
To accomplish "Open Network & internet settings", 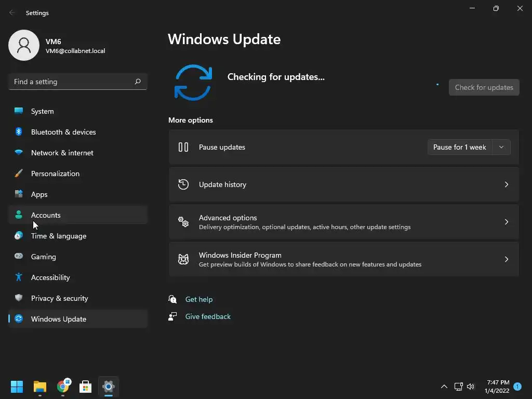I will coord(78,152).
